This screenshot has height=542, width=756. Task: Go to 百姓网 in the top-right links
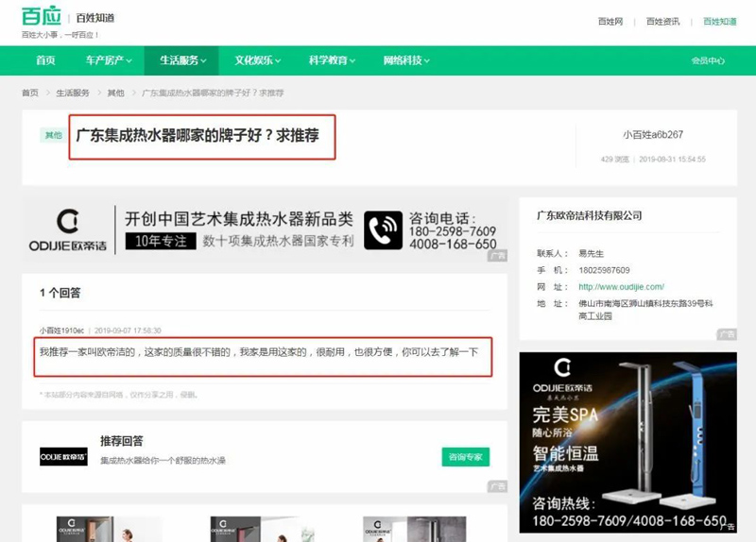tap(610, 22)
